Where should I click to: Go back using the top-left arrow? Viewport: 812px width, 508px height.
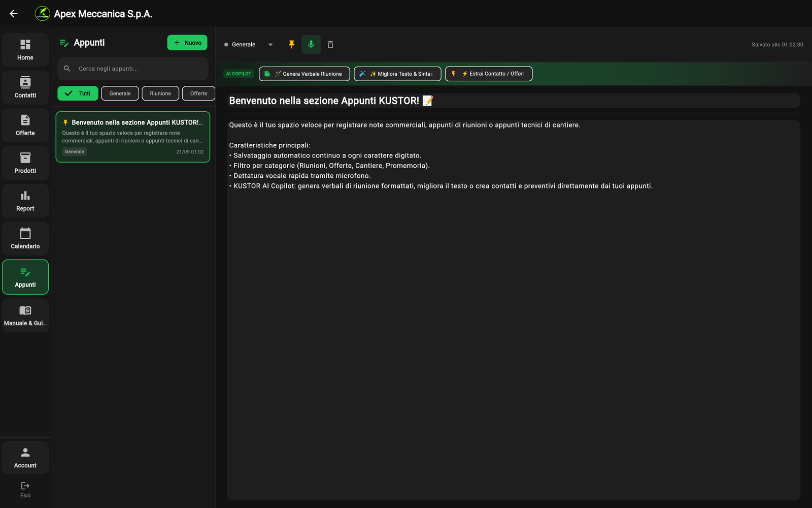14,14
